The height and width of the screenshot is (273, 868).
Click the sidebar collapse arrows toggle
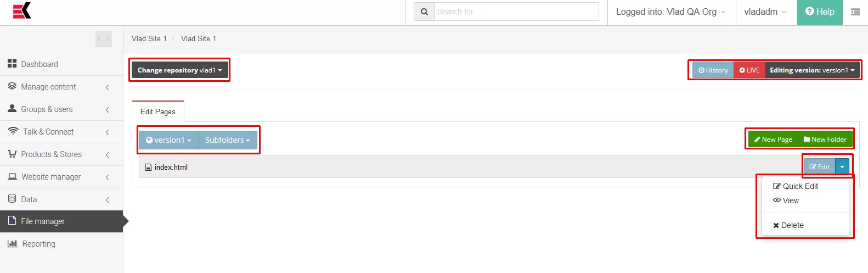point(104,39)
